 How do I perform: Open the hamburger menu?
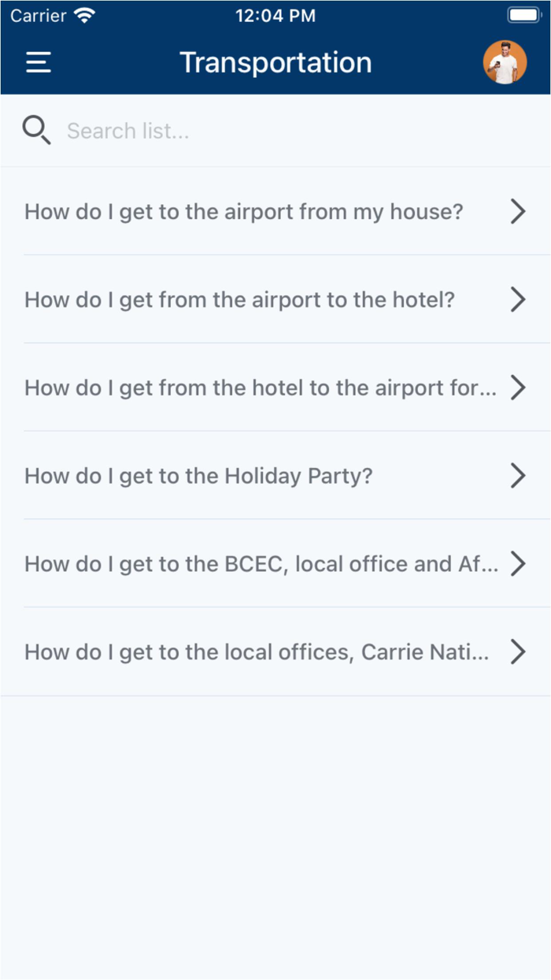[39, 63]
